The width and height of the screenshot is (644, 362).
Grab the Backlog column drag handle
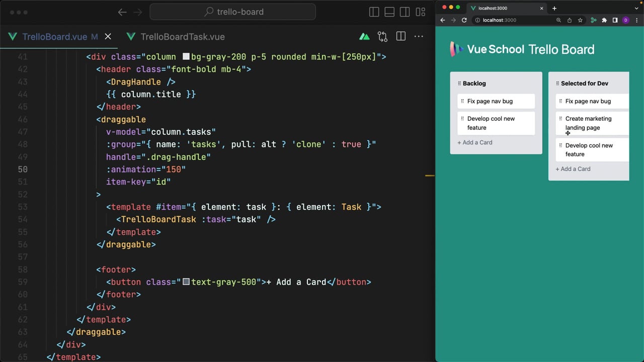point(459,83)
